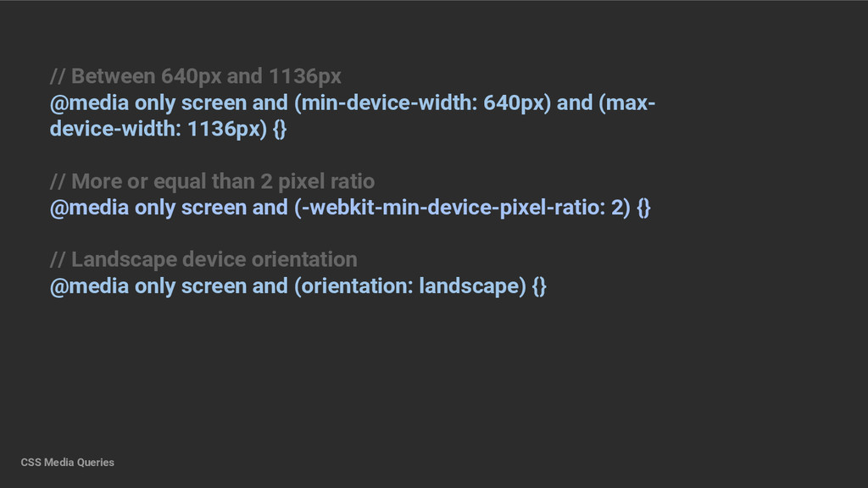Click '@media' in the orientation query
Screen dimensions: 868x488
click(89, 286)
